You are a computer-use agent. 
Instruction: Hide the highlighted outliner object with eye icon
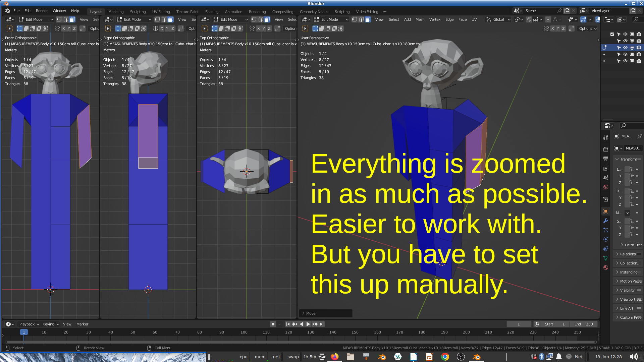(x=625, y=48)
